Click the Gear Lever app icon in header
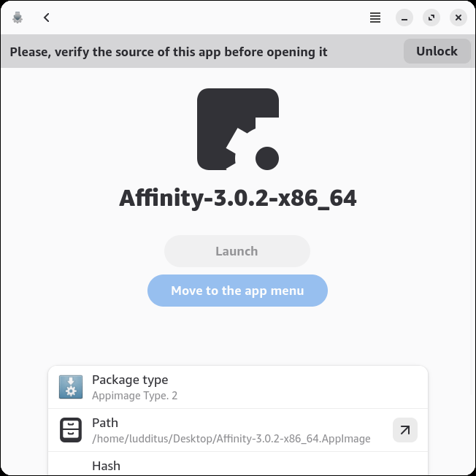The height and width of the screenshot is (476, 476). 18,18
